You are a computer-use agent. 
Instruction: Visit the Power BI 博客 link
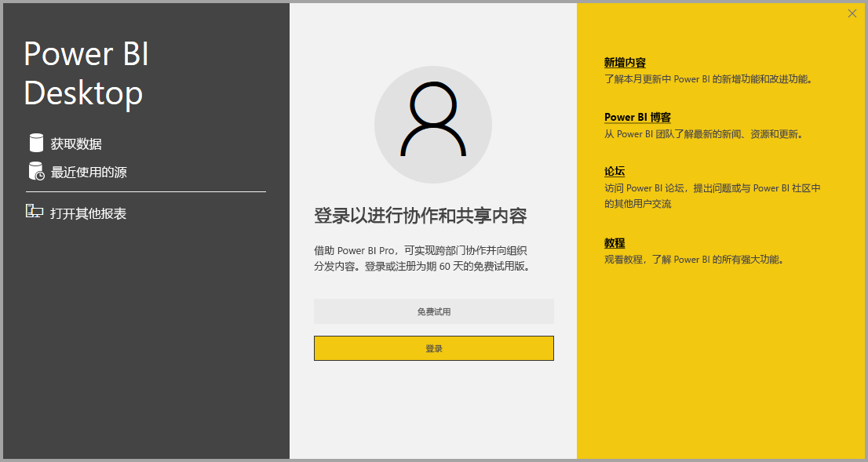[638, 118]
